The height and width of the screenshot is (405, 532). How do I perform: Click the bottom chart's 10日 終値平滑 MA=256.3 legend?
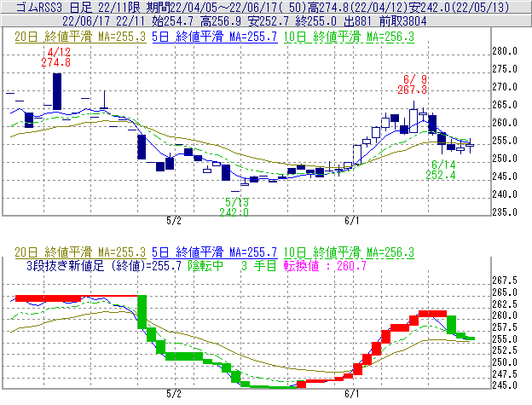tap(350, 252)
